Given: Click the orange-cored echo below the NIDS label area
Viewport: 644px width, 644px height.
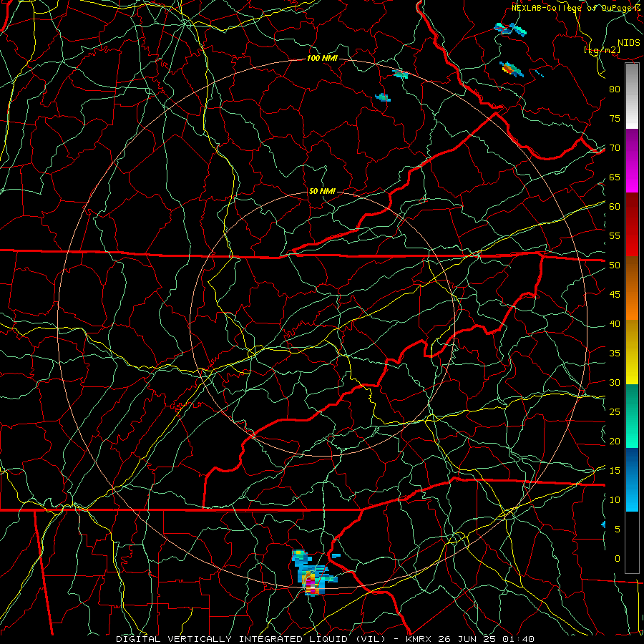Looking at the screenshot, I should click(511, 69).
